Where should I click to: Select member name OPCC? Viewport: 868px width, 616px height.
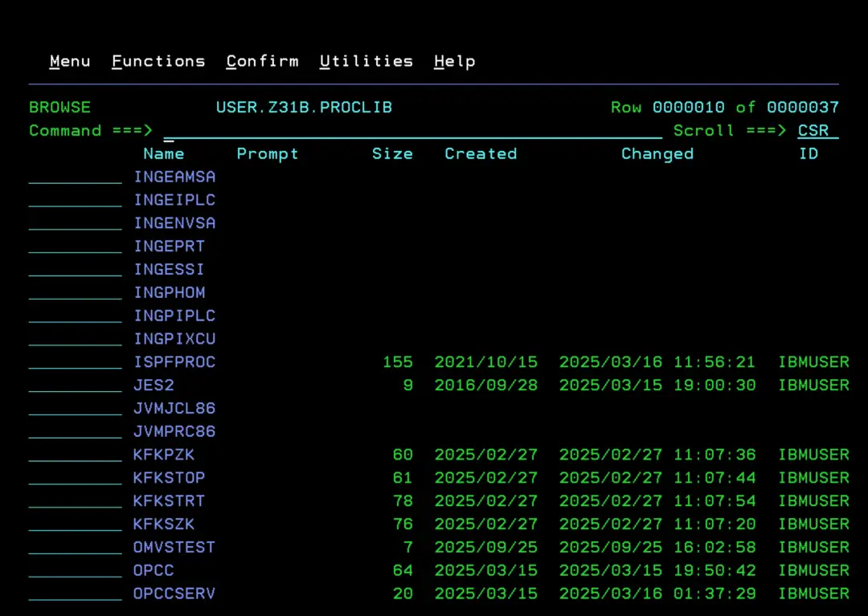pyautogui.click(x=154, y=571)
